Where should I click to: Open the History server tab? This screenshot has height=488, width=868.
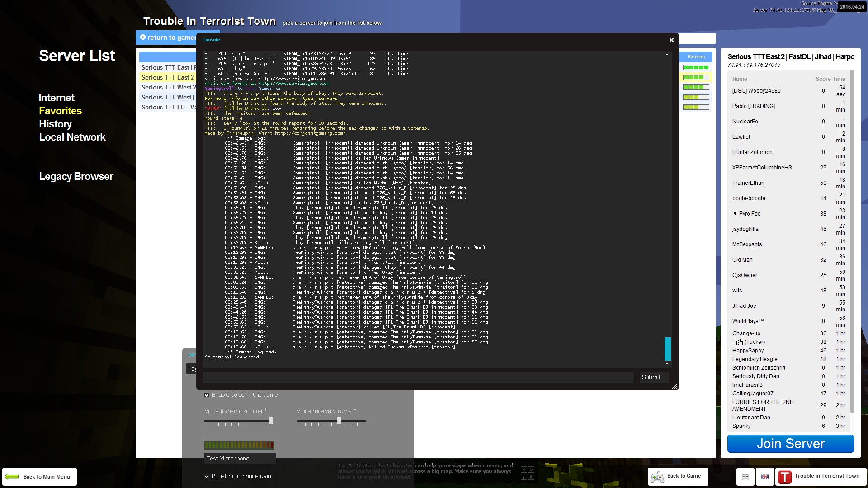coord(55,124)
